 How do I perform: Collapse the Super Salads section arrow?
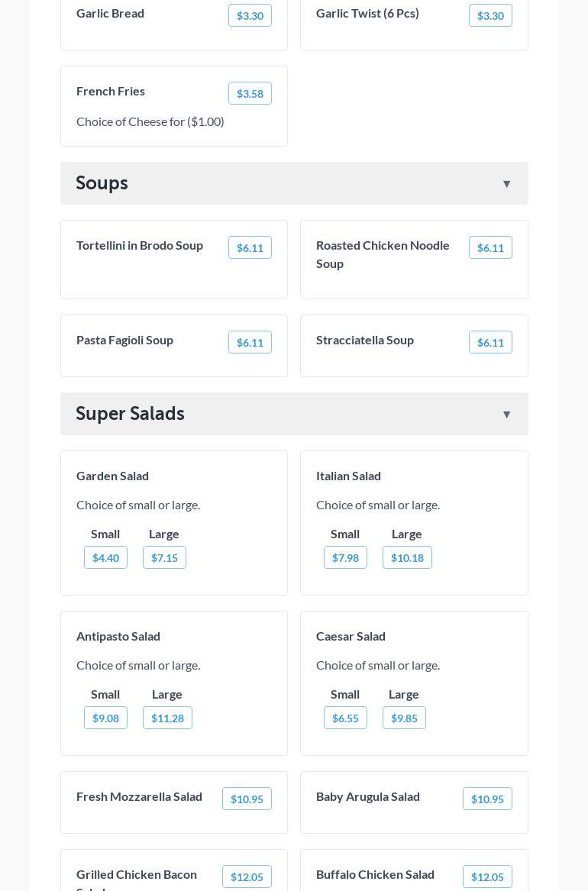click(x=506, y=415)
